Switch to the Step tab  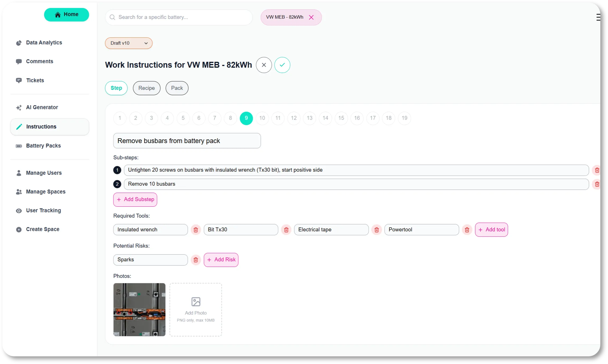pos(116,88)
